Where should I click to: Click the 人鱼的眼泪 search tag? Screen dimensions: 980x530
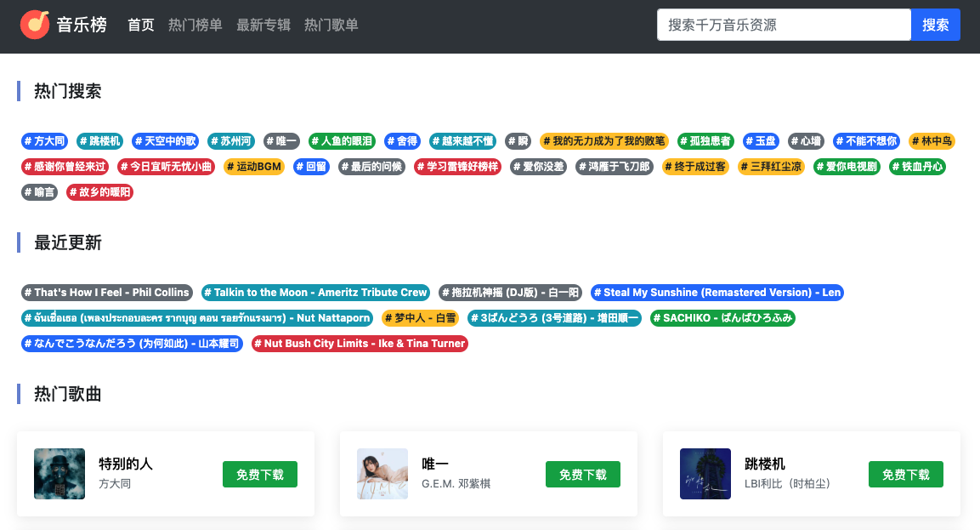pyautogui.click(x=342, y=141)
